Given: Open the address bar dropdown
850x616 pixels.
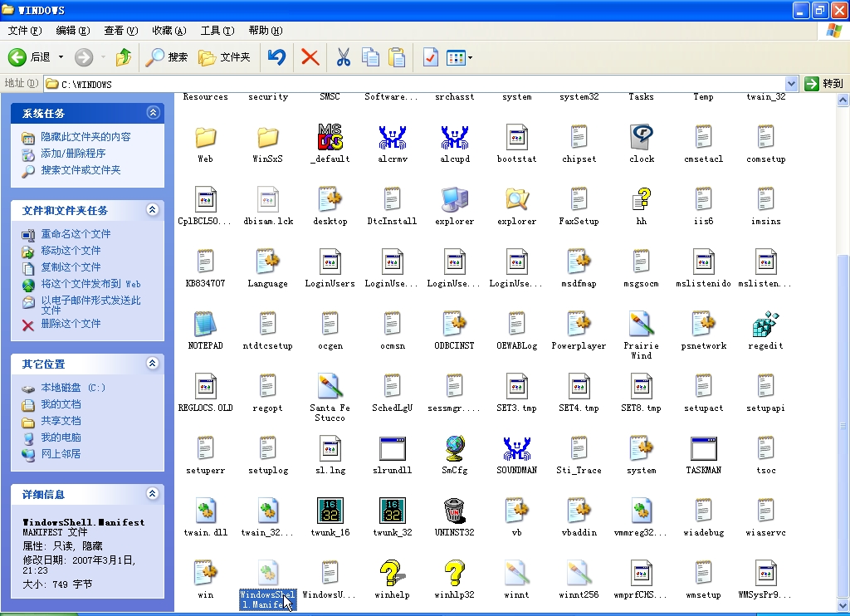Looking at the screenshot, I should 791,84.
